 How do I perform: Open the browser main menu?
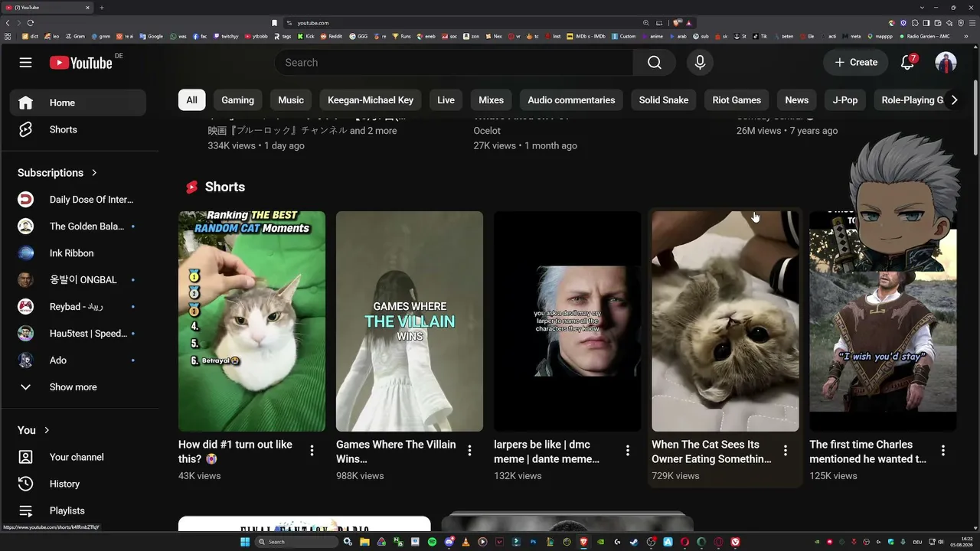coord(972,23)
